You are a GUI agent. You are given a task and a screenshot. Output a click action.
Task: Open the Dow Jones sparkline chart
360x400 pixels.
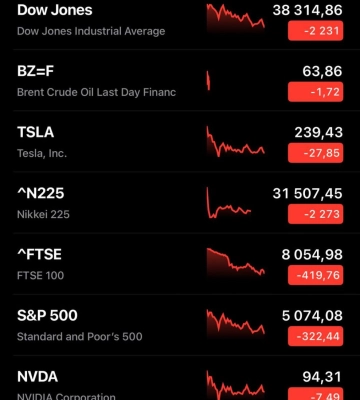click(x=236, y=18)
